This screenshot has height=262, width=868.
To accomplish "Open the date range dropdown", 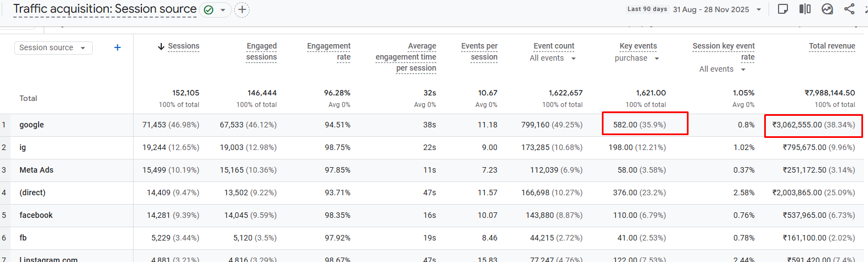I will pos(759,9).
